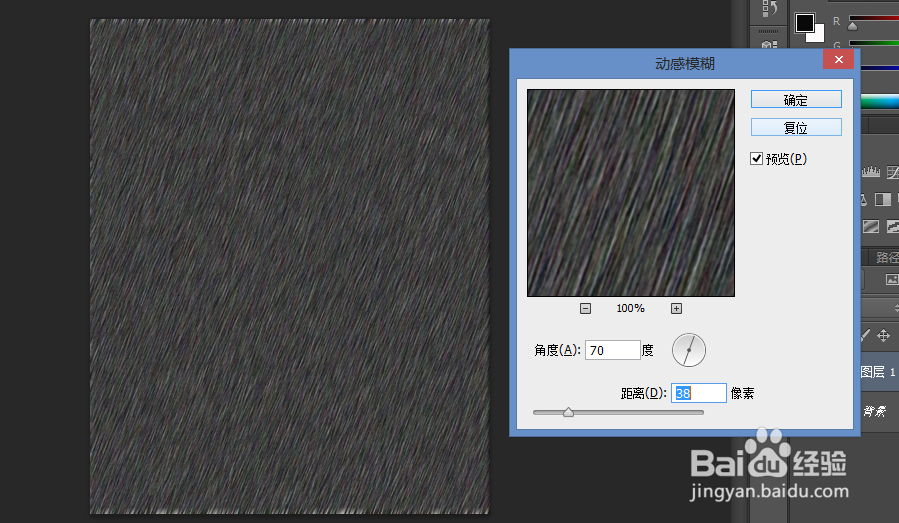Click the 100% zoom level text
The width and height of the screenshot is (899, 523).
[630, 309]
